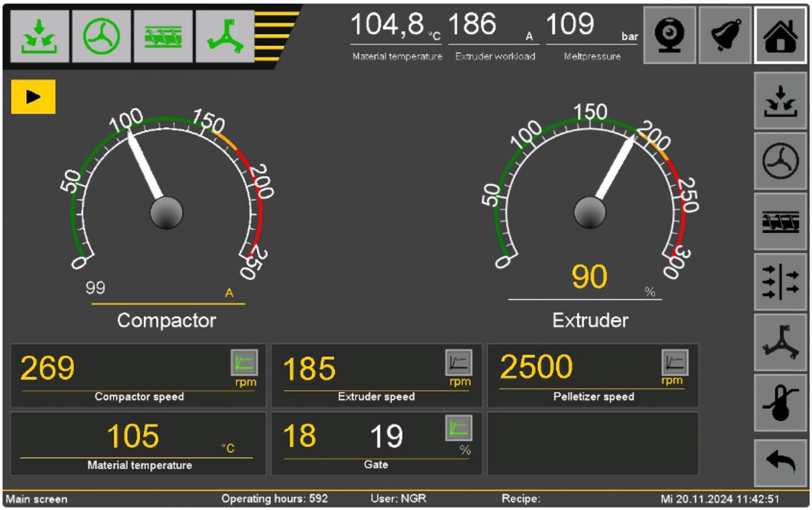Click the green compactor rotor status icon
The width and height of the screenshot is (812, 510).
pyautogui.click(x=101, y=36)
